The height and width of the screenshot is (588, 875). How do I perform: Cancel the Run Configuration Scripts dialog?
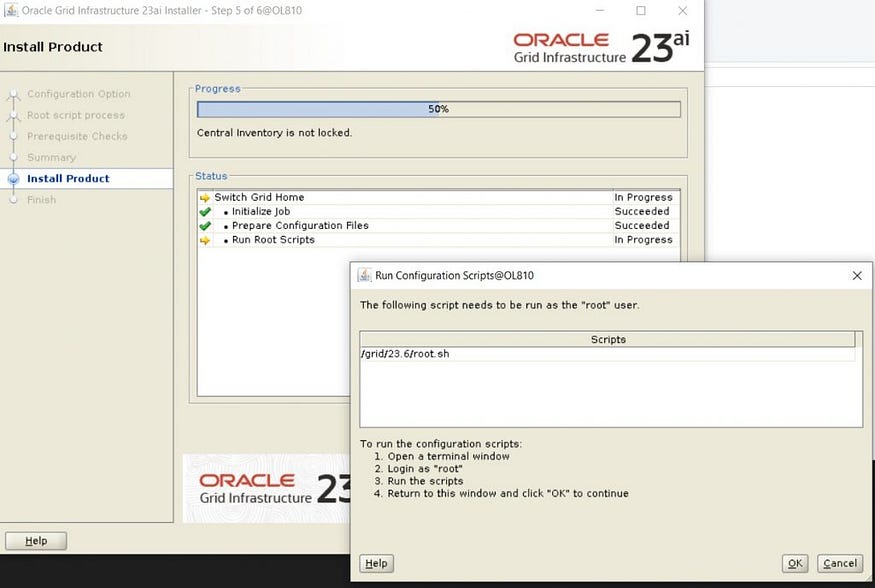tap(840, 563)
